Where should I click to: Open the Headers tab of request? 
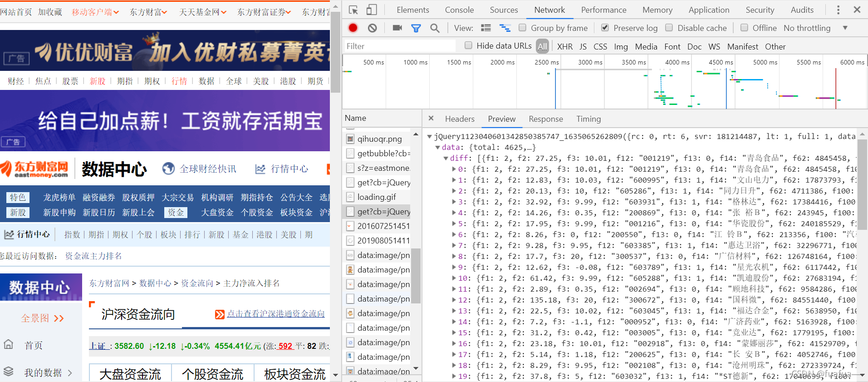click(x=460, y=119)
